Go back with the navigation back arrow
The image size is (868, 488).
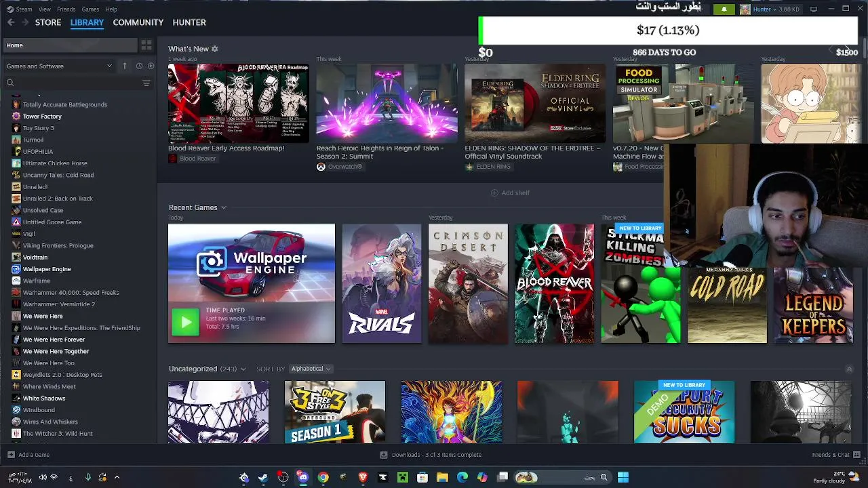point(11,22)
